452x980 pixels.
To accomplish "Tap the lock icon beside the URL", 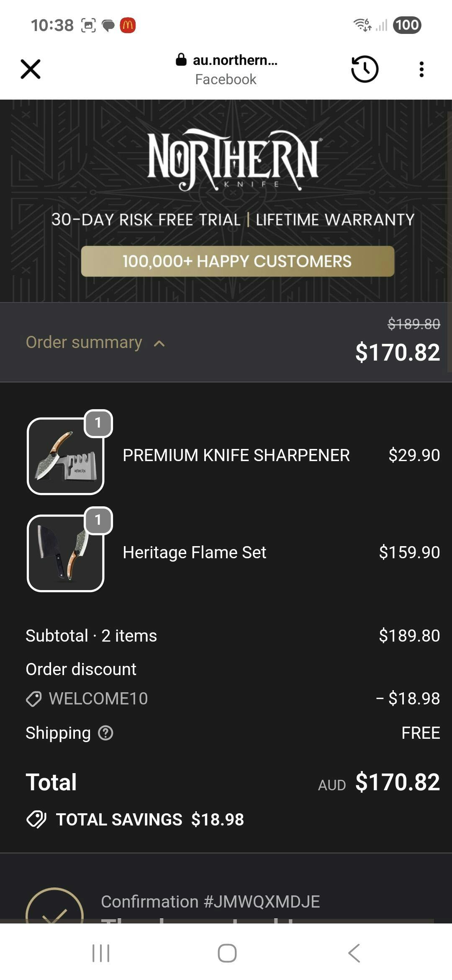I will click(x=181, y=60).
